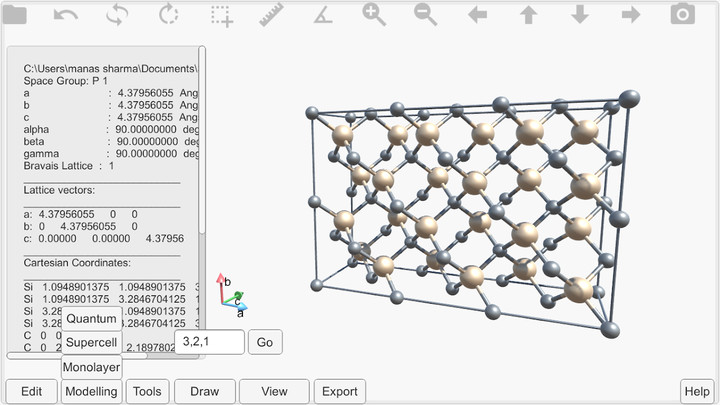Click the two-arrow circular refresh icon
Viewport: 720px width, 405px height.
tap(117, 15)
